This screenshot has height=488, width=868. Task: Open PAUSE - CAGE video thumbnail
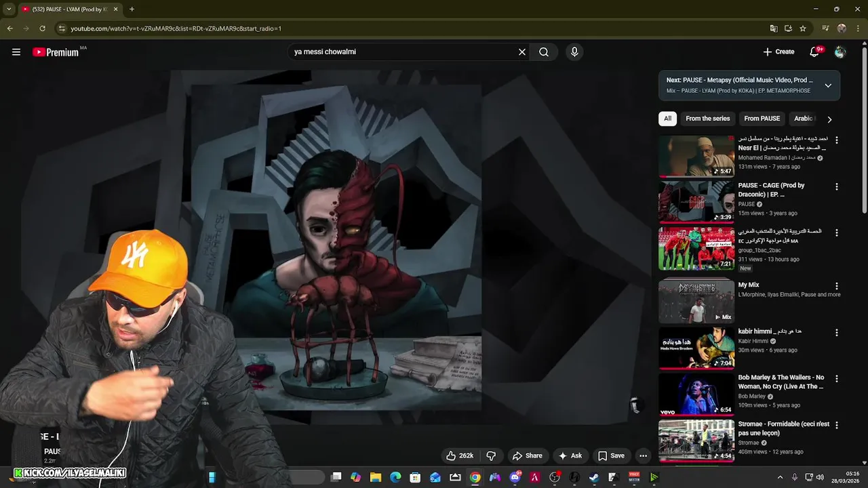(696, 202)
